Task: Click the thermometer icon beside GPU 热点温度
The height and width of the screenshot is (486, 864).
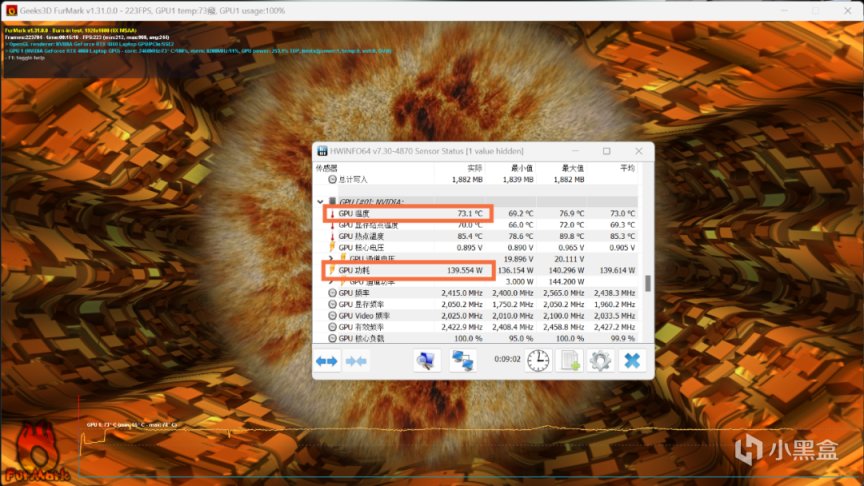Action: 332,236
